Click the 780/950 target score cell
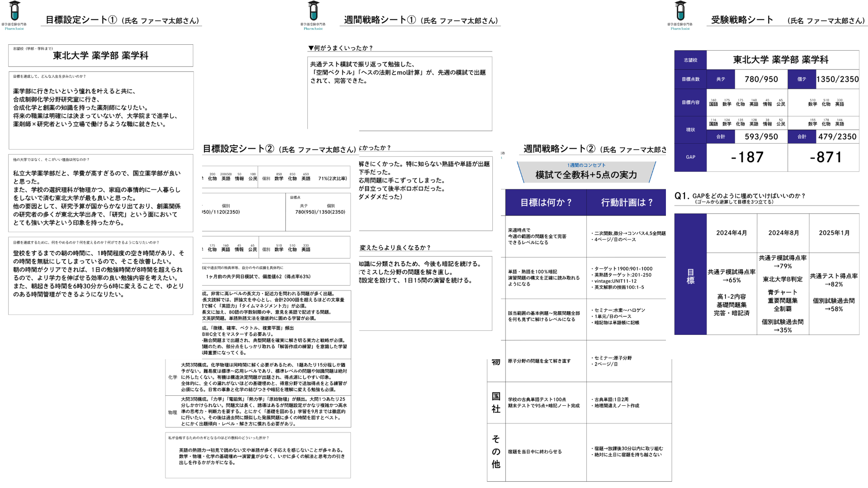Image resolution: width=868 pixels, height=488 pixels. coord(761,79)
